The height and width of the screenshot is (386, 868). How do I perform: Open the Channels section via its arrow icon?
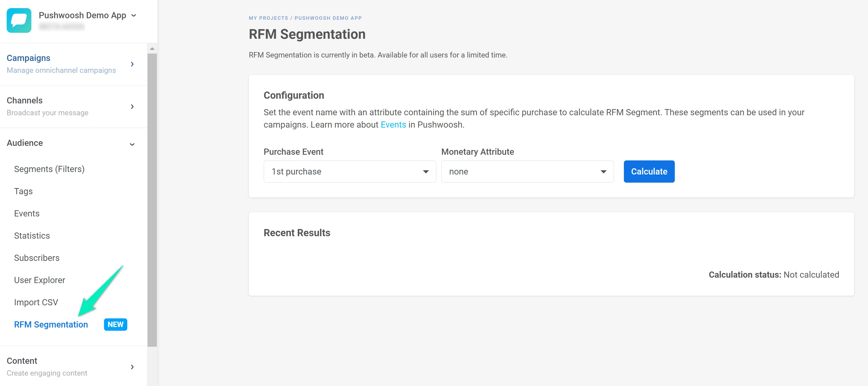coord(132,106)
